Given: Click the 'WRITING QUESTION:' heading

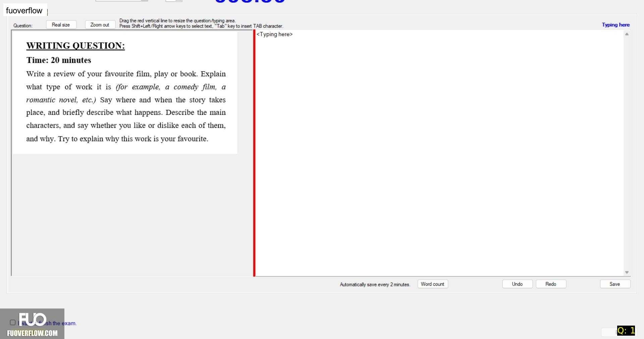Looking at the screenshot, I should (75, 46).
